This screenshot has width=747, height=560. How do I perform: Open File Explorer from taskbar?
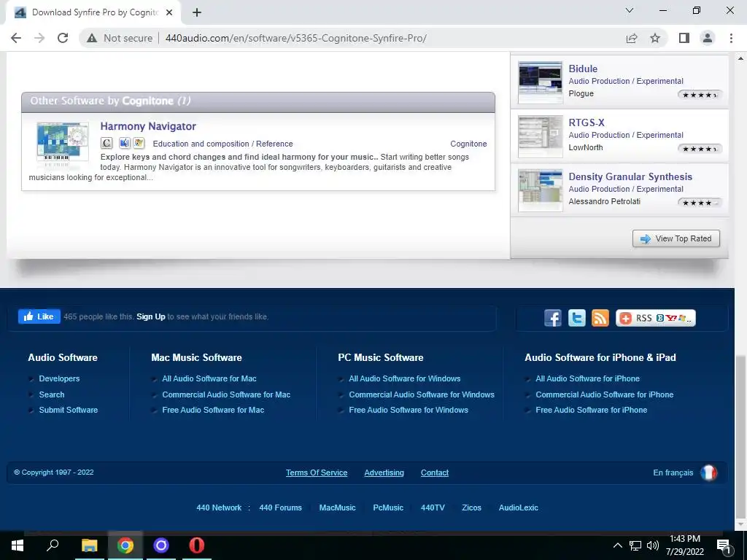89,545
